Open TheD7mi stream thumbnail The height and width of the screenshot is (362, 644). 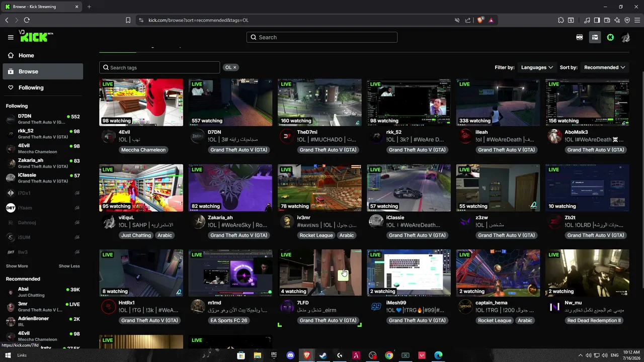coord(319,102)
